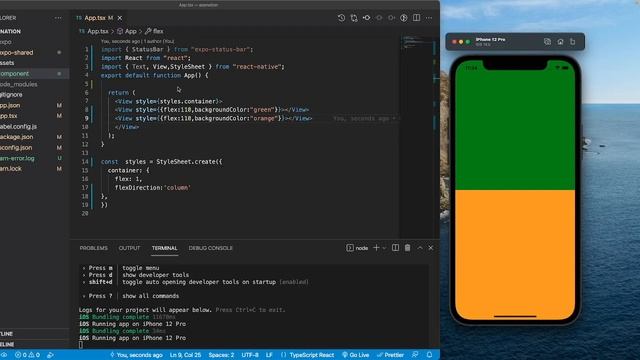Expand node_modules folder in Explorer

pos(33,84)
